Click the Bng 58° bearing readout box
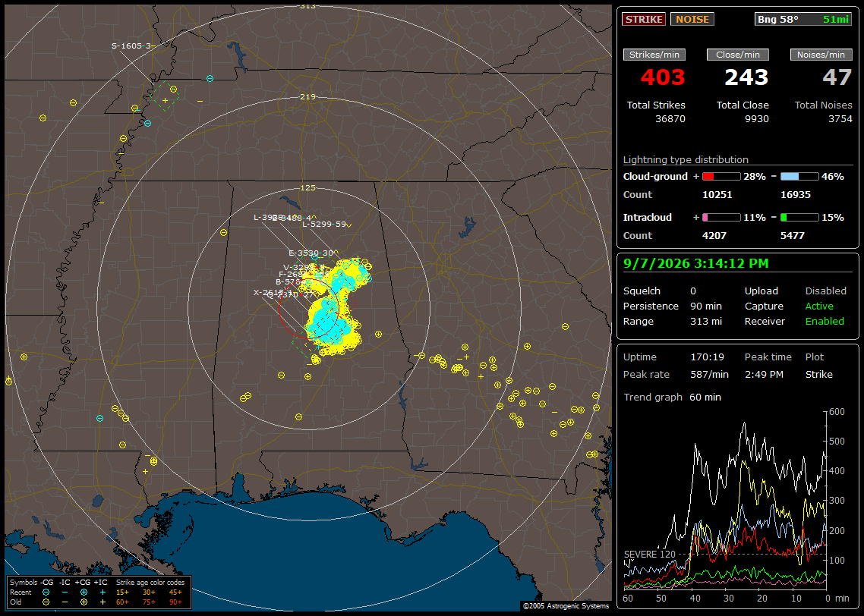This screenshot has width=864, height=616. coord(803,19)
